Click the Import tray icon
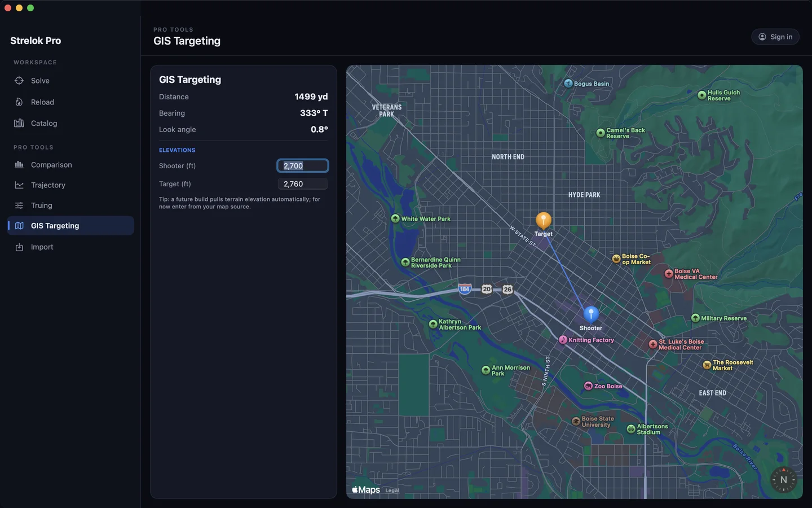812x508 pixels. tap(19, 247)
